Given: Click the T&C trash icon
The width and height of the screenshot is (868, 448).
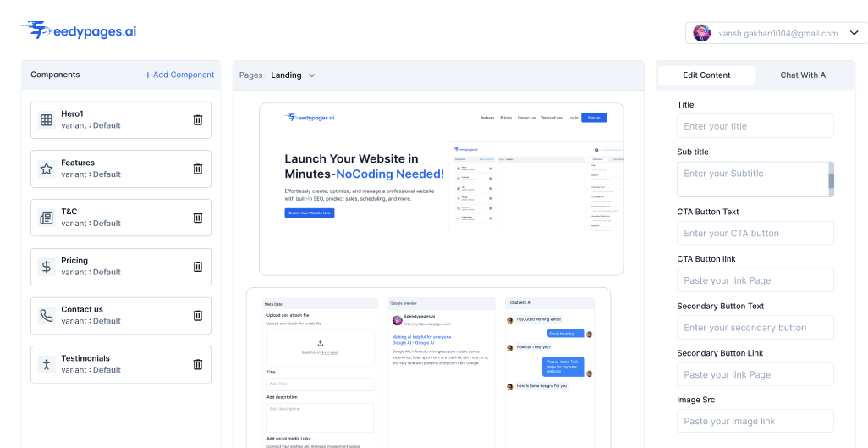Looking at the screenshot, I should click(198, 218).
